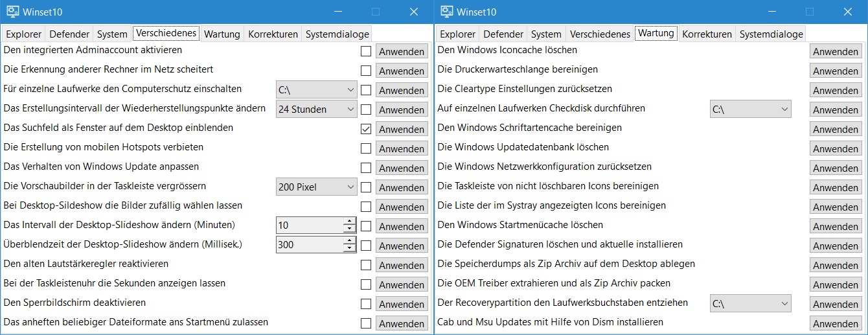Increase the Desktop-Slideshow interval spinner
868x335 pixels.
pyautogui.click(x=350, y=222)
